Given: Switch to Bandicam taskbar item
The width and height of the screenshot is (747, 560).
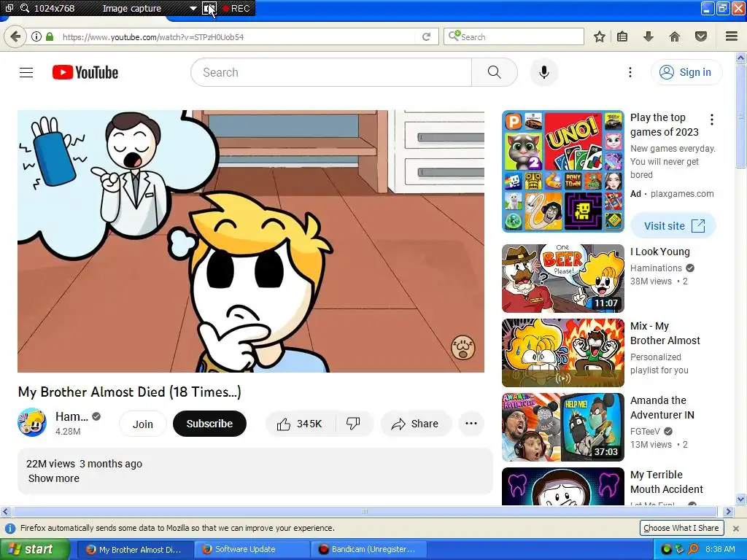Looking at the screenshot, I should coord(368,550).
